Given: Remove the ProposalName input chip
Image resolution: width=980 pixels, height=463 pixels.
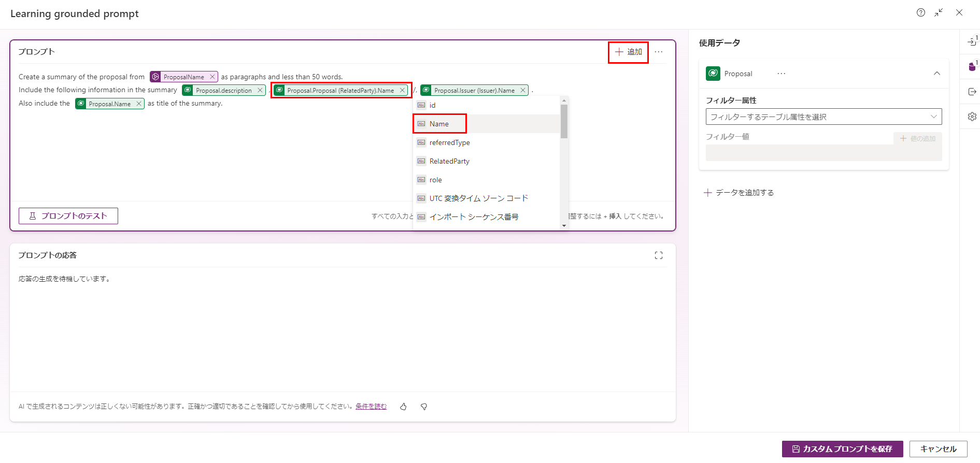Looking at the screenshot, I should (x=212, y=77).
